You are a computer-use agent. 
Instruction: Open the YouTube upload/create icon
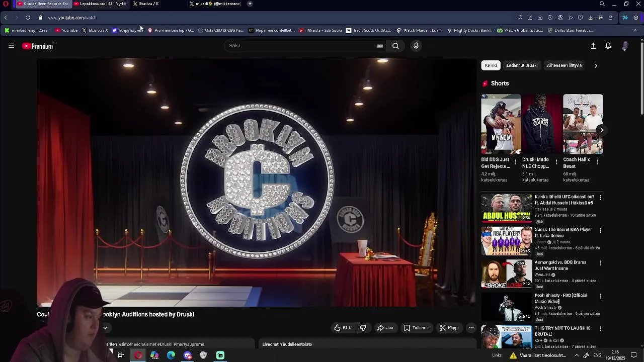(593, 46)
